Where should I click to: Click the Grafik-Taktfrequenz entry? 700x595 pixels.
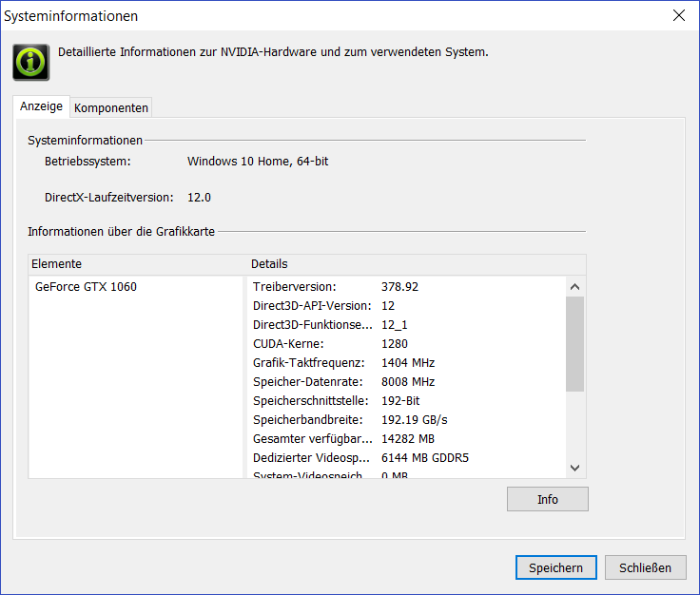pos(380,362)
